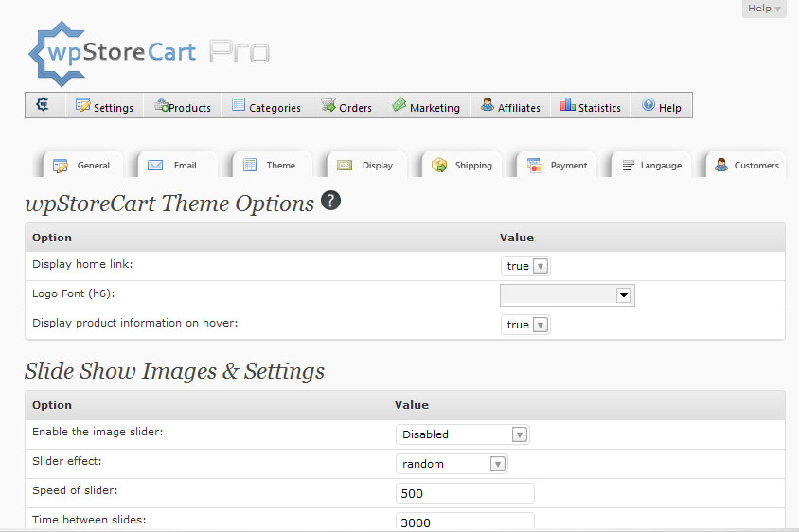
Task: Open Enable the image slider dropdown
Action: click(462, 434)
